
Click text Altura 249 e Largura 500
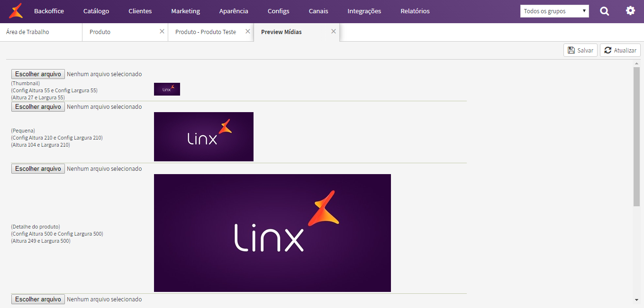coord(41,241)
